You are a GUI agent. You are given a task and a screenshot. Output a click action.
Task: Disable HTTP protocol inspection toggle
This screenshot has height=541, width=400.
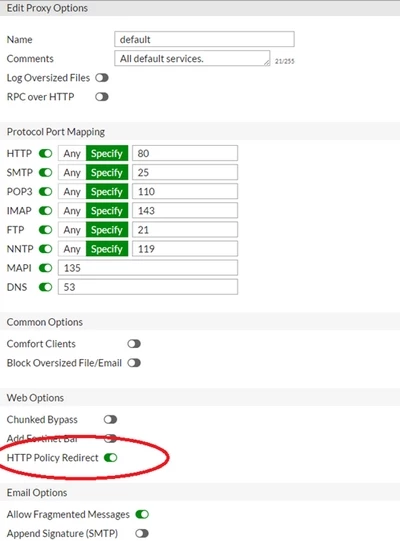46,154
